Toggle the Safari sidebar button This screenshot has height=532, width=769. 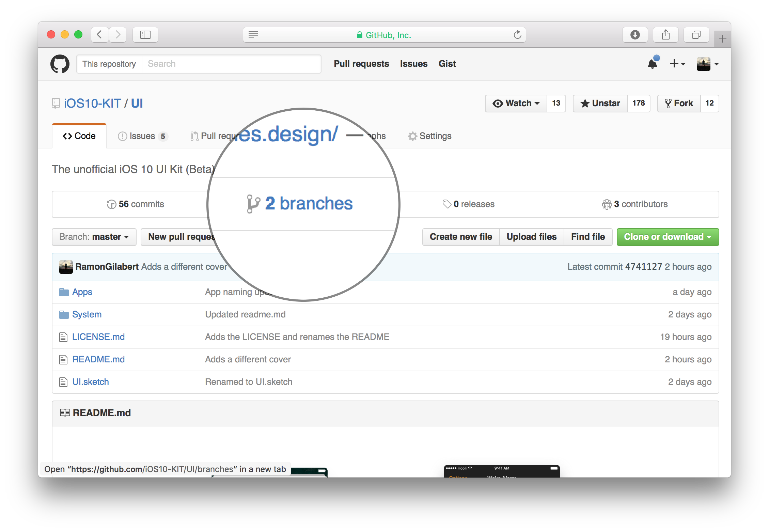click(145, 35)
